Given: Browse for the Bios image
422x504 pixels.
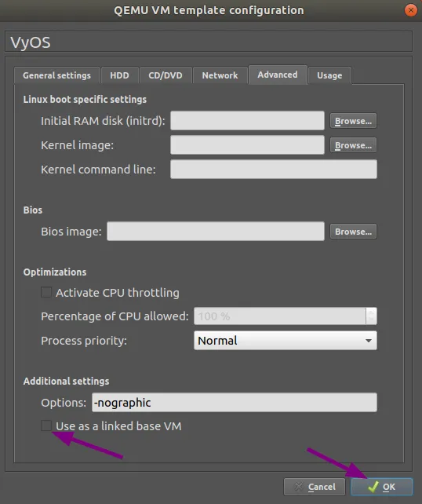Looking at the screenshot, I should 353,232.
